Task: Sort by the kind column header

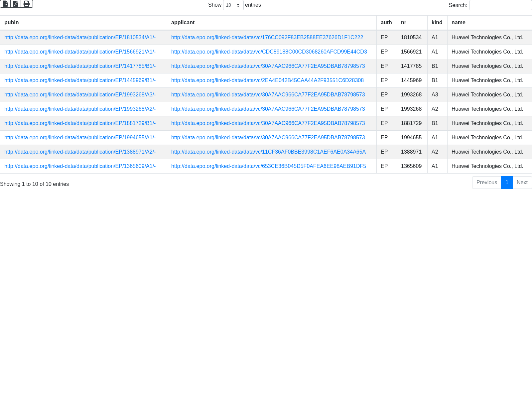Action: click(x=437, y=23)
